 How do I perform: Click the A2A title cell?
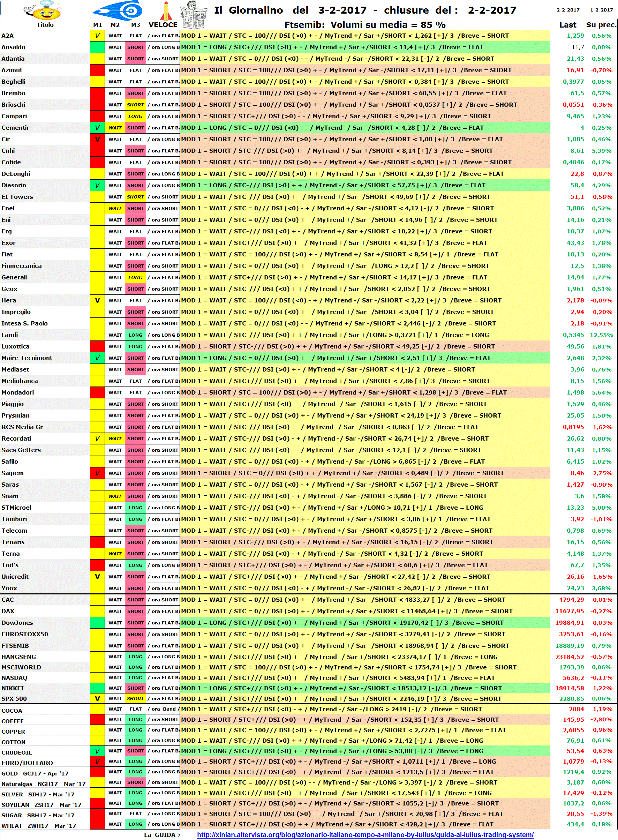pyautogui.click(x=45, y=36)
